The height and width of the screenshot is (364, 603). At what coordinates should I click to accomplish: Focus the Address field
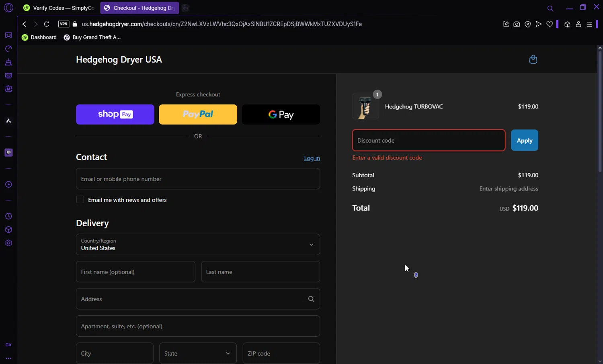(x=198, y=299)
